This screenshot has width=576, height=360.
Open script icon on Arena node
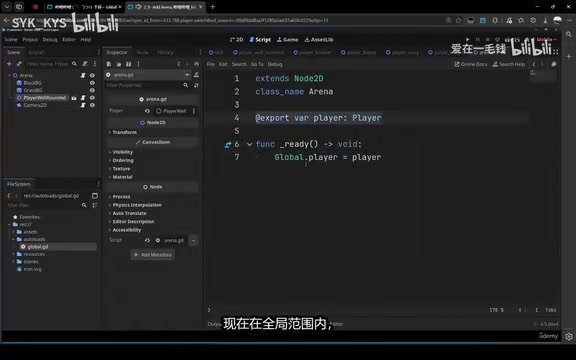pos(83,75)
